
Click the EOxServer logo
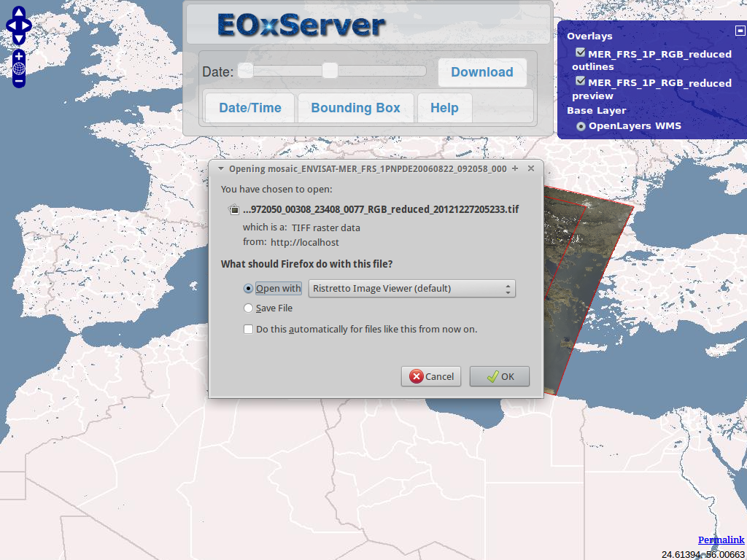301,25
